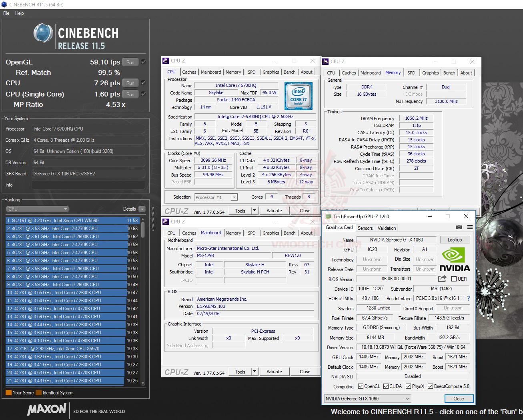Click Memory Size 6144 MB value

375,338
